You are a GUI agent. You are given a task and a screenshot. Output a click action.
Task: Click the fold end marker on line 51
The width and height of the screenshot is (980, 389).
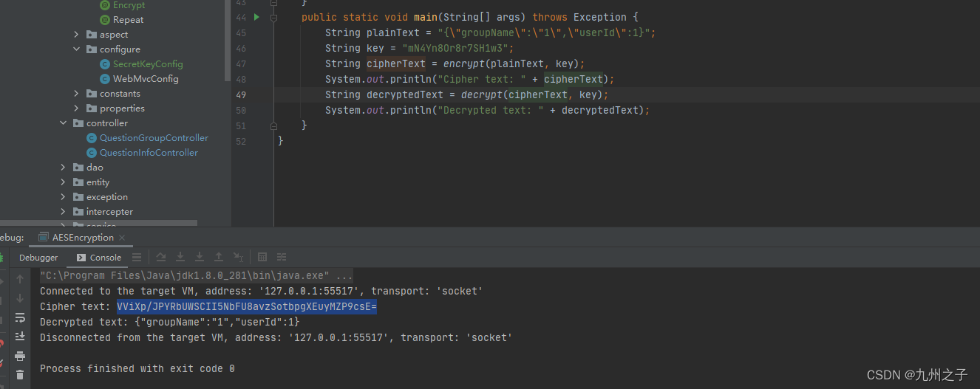coord(274,125)
